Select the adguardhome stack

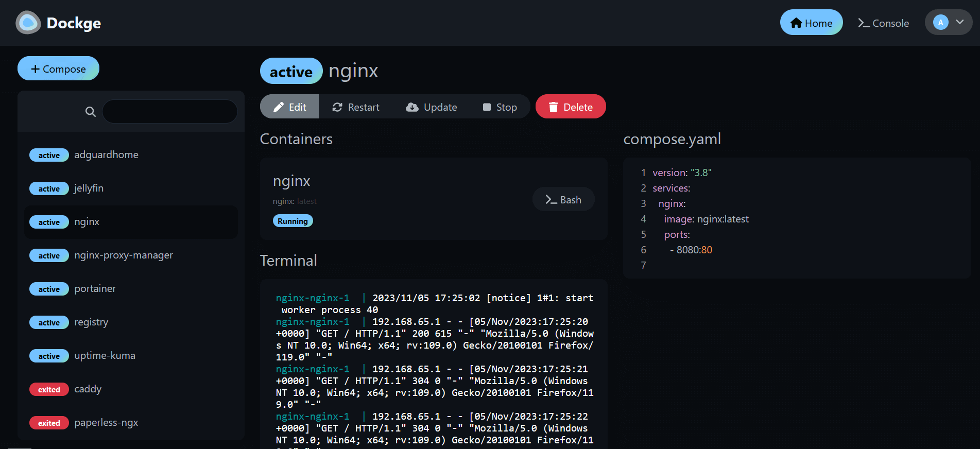(x=106, y=155)
